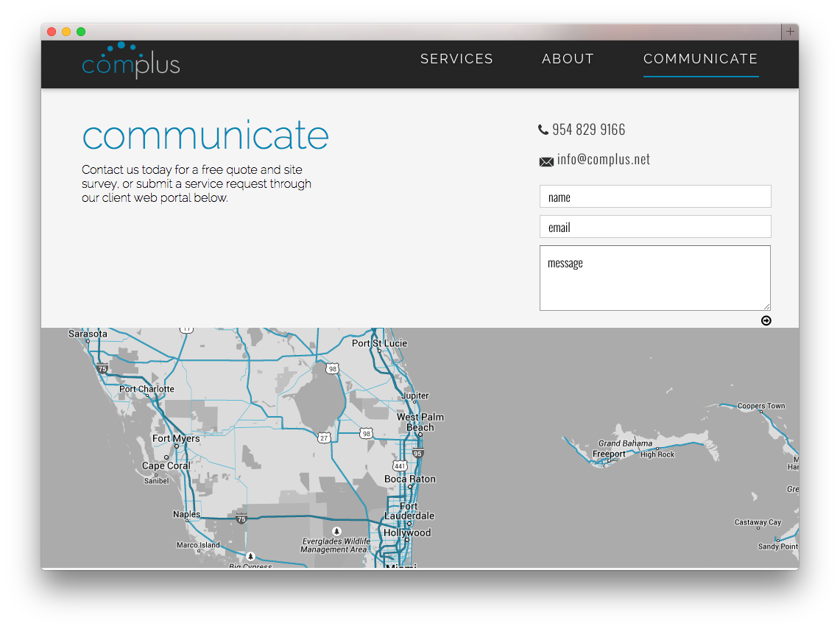Click the envelope email icon

546,162
